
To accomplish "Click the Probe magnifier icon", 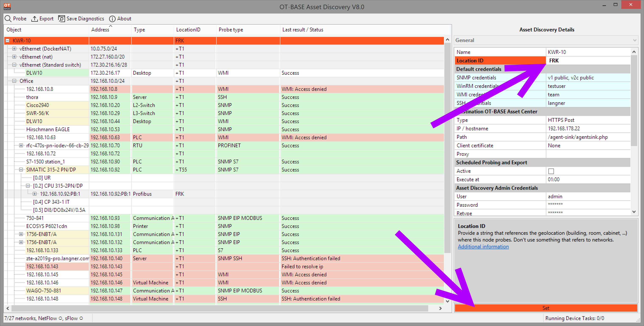I will click(x=8, y=19).
